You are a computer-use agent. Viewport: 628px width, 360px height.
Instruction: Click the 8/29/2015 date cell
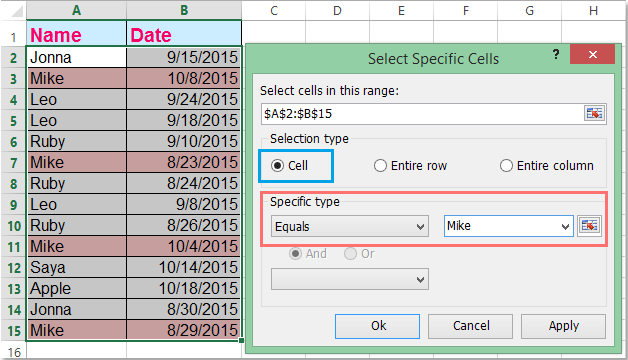click(184, 330)
